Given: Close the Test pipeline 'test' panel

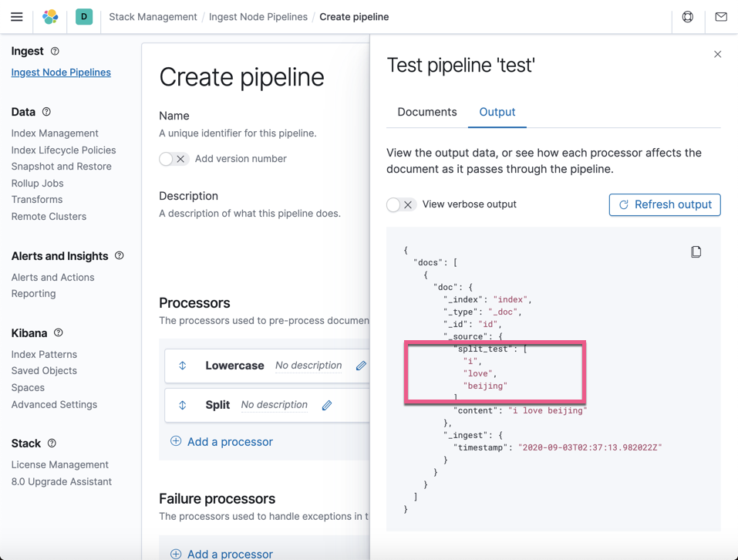Looking at the screenshot, I should (717, 54).
